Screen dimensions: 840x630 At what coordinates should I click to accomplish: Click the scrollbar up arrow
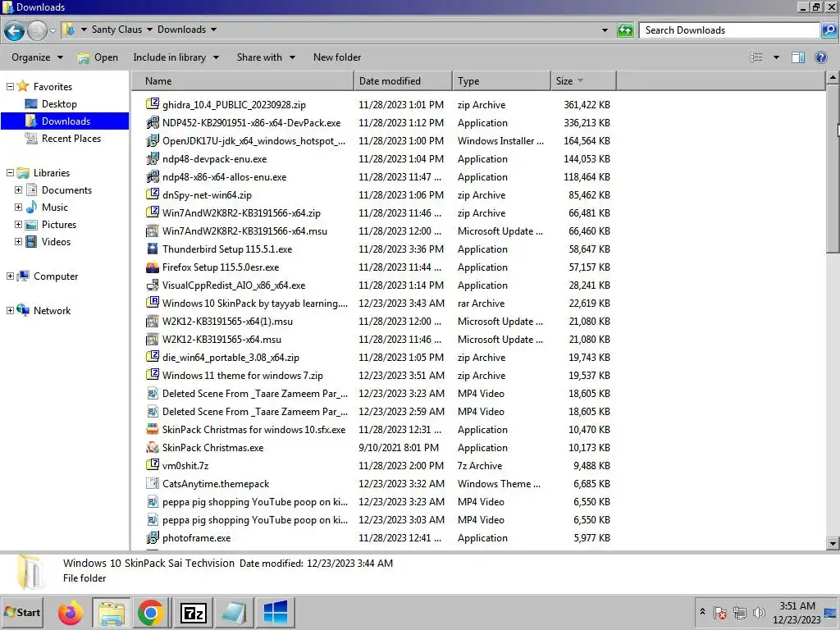[x=833, y=78]
